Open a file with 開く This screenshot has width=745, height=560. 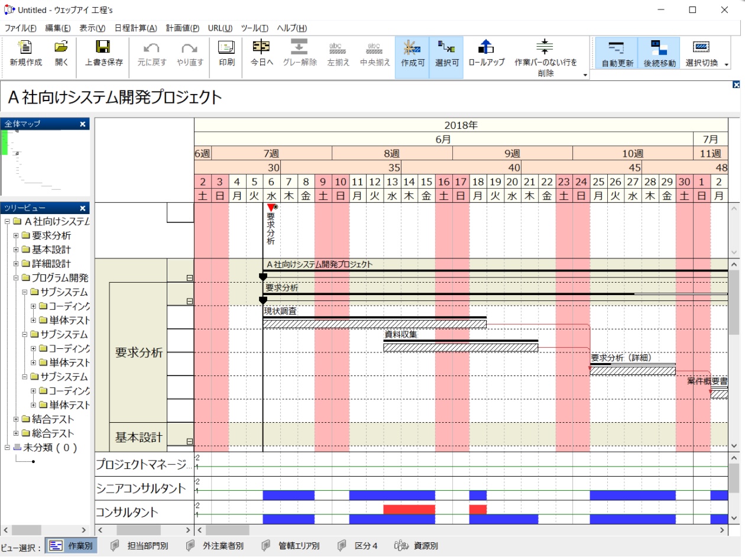pyautogui.click(x=61, y=54)
